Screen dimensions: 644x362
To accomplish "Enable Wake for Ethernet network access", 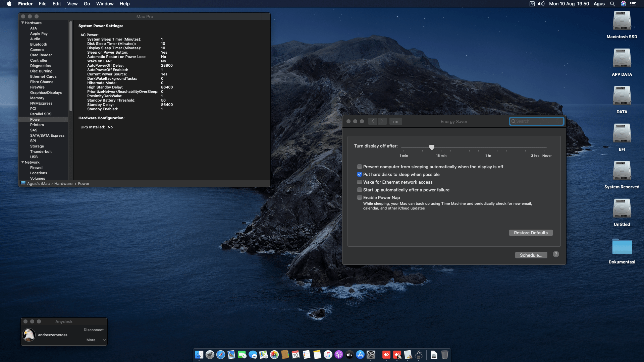I will pos(360,182).
